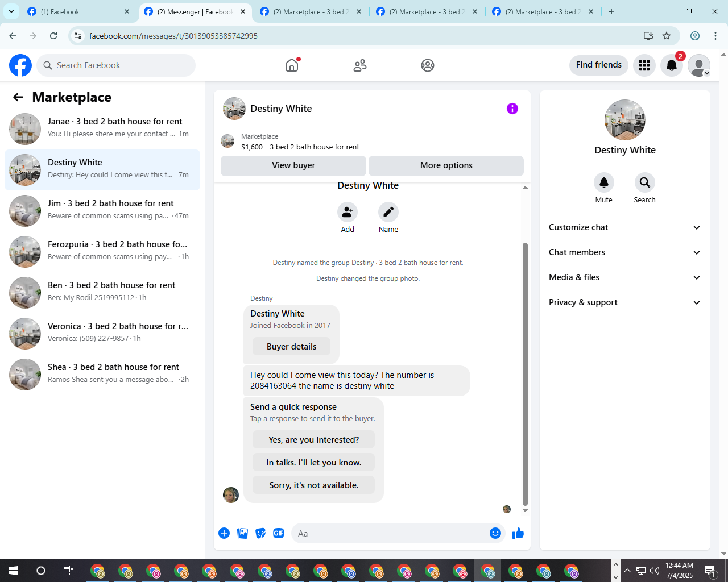Click the Find friends button
The height and width of the screenshot is (582, 728).
coord(599,65)
